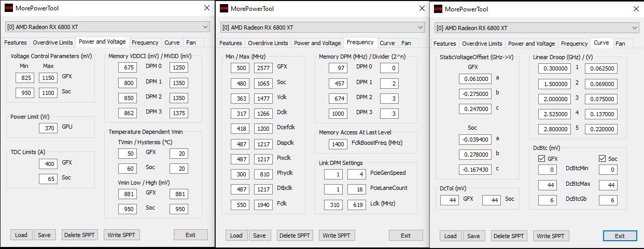Click Memory DPM 1 divider field 2

(389, 84)
